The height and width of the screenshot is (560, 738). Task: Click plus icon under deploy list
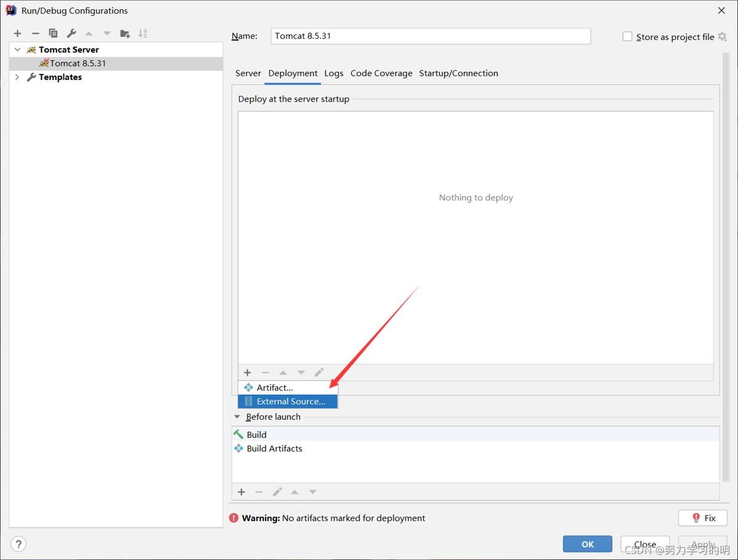tap(247, 373)
